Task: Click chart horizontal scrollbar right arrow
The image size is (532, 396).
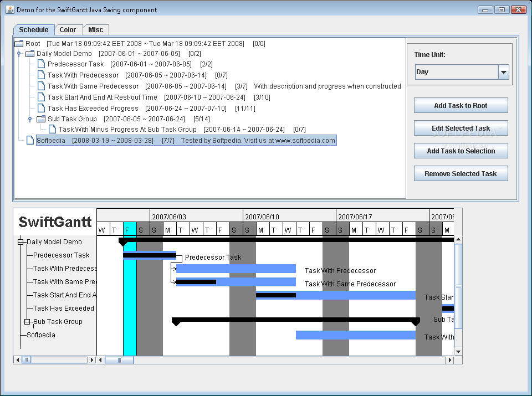Action: coord(450,359)
